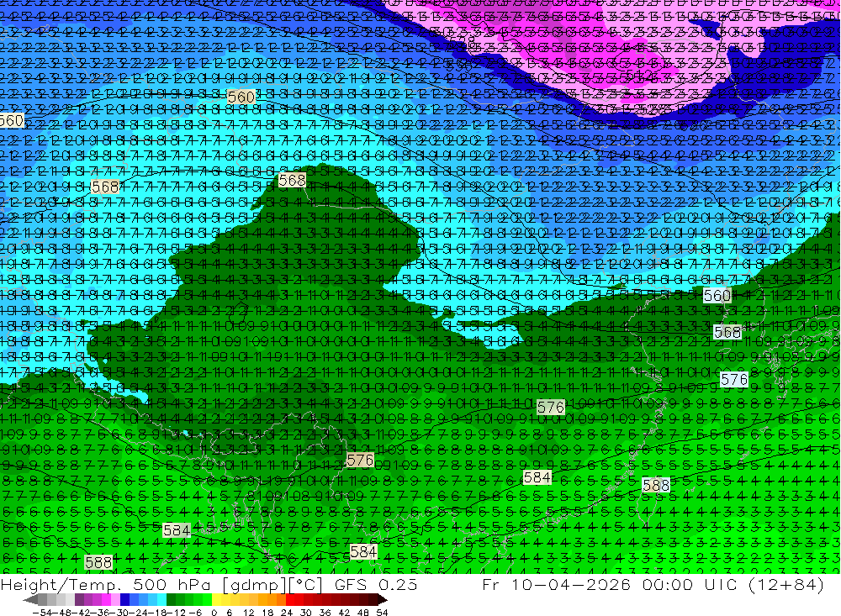Click the 560 label with pale blue background
Viewport: 841px width, 616px height.
(x=717, y=295)
